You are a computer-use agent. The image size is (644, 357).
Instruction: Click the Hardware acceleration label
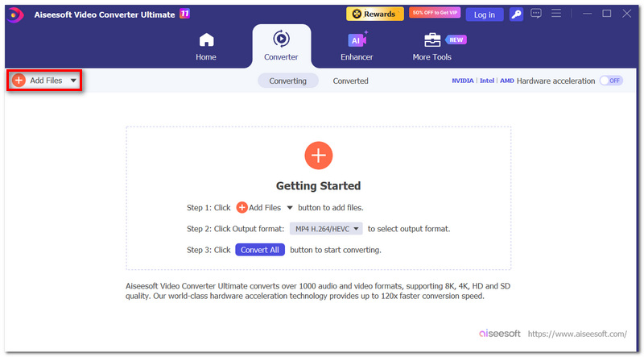(555, 81)
